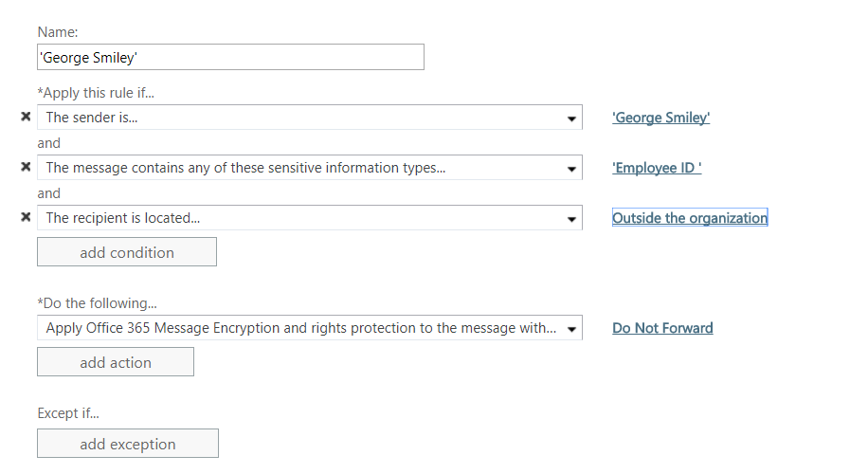This screenshot has height=474, width=868.
Task: Delete the sensitive information types condition
Action: click(26, 167)
